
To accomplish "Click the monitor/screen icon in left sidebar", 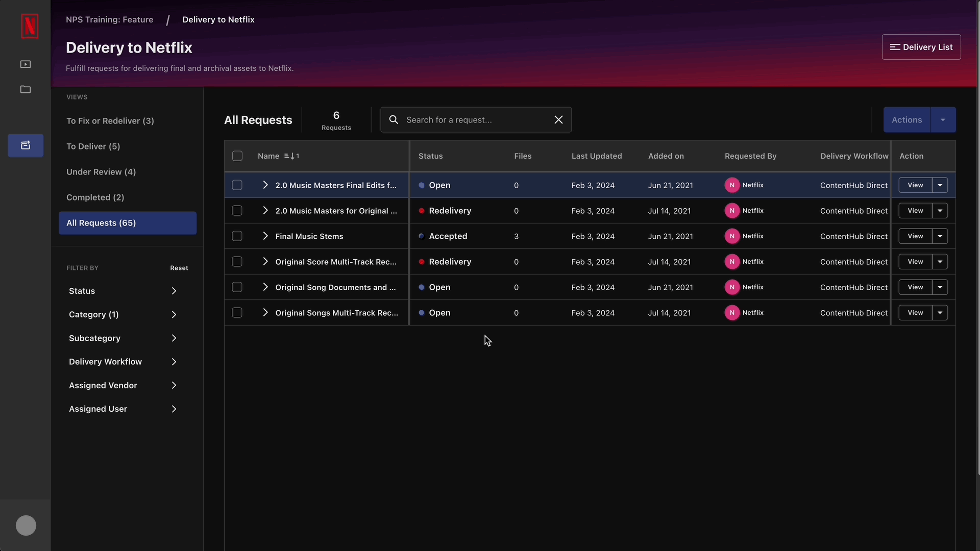I will click(25, 63).
